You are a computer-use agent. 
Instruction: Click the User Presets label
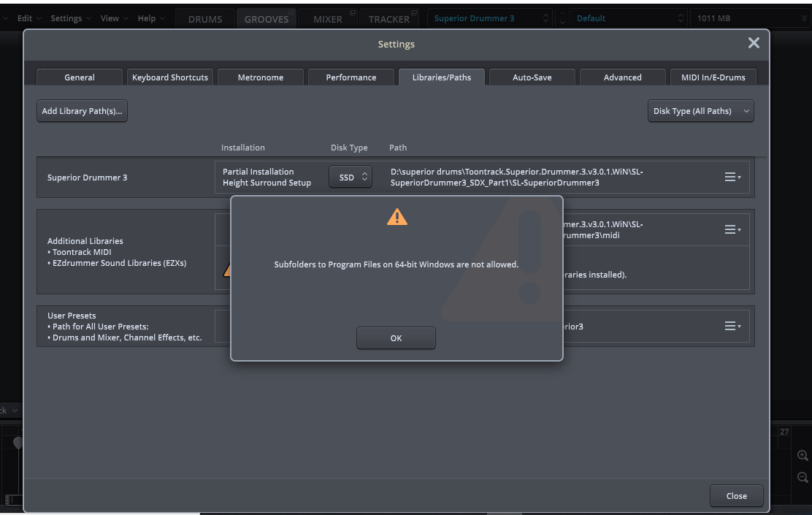click(x=72, y=316)
